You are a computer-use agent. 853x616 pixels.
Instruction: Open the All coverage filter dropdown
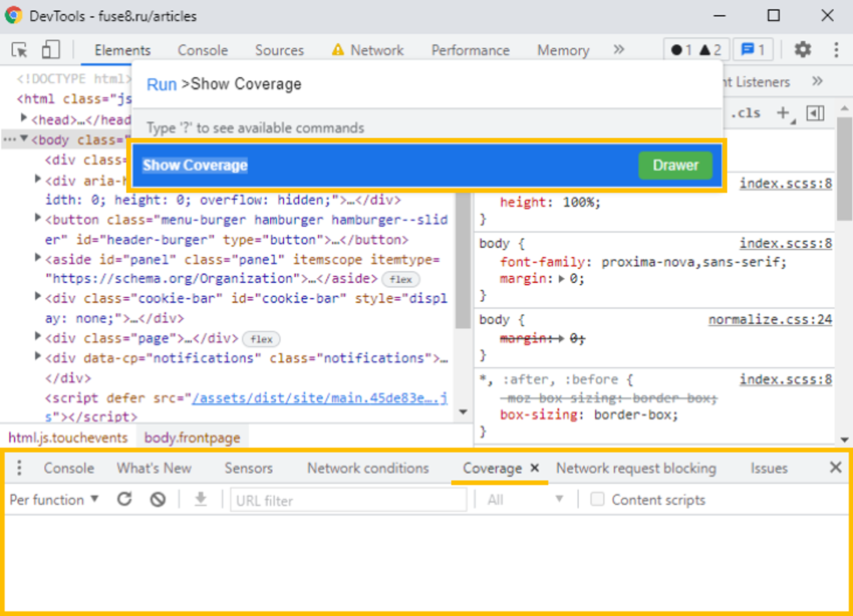click(525, 499)
